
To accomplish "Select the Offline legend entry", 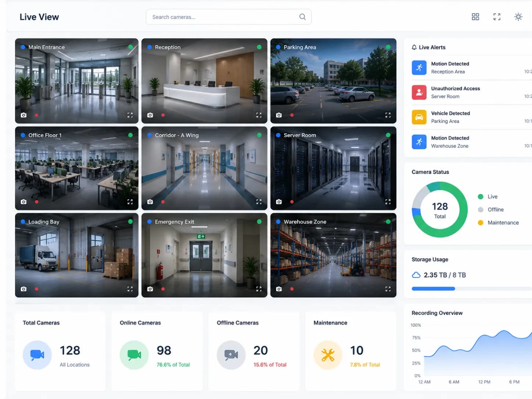I will pos(491,209).
